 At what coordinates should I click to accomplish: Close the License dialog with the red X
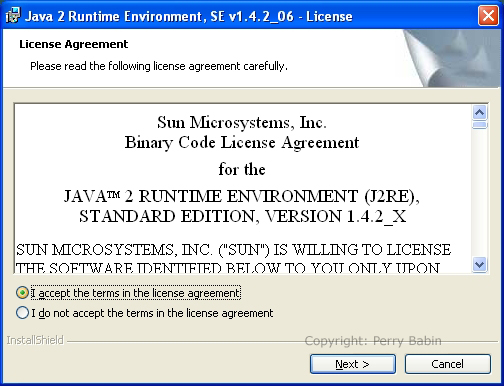coord(488,16)
